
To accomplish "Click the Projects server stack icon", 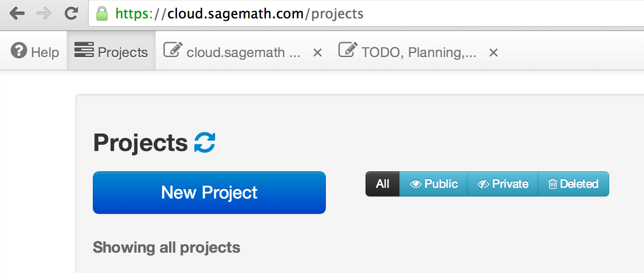I will [x=84, y=50].
